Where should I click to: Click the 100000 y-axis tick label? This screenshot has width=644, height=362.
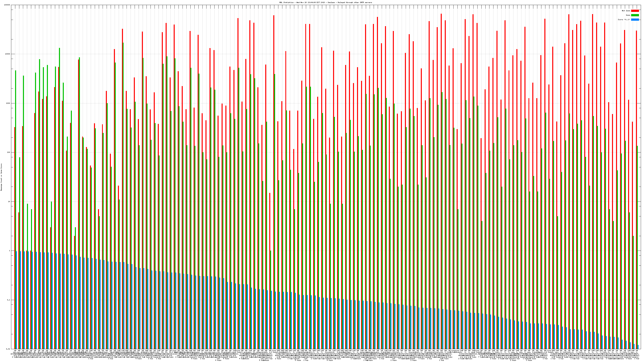click(7, 5)
